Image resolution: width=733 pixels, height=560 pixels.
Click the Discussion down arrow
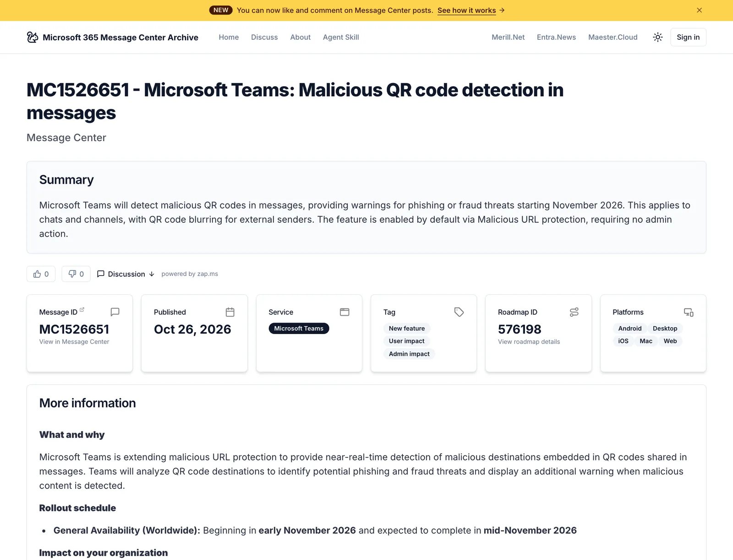click(152, 274)
